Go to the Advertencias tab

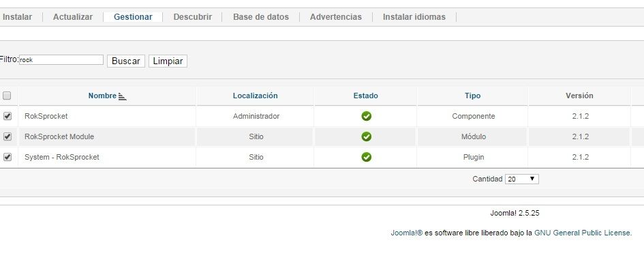[336, 17]
